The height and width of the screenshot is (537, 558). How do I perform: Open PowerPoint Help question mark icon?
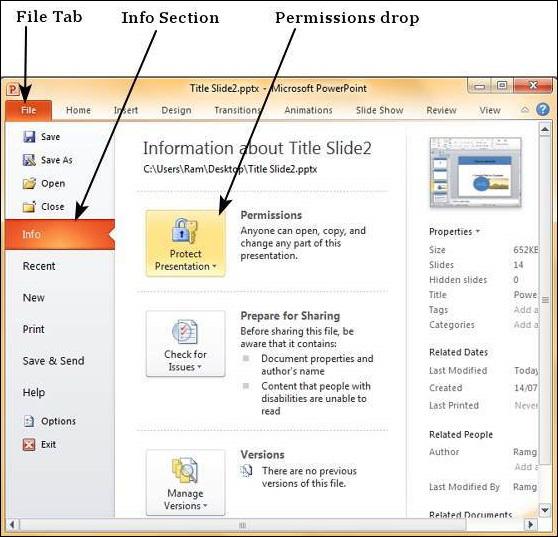(542, 110)
